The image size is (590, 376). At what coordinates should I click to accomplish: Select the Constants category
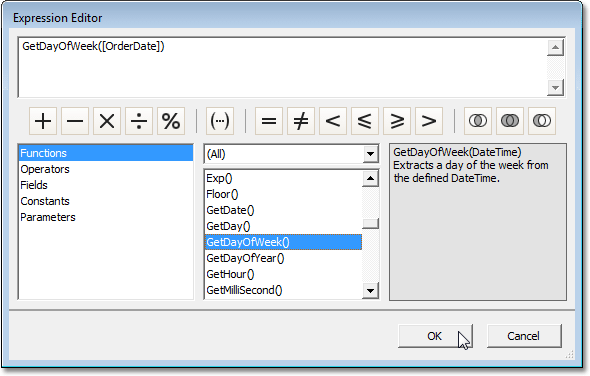click(106, 201)
